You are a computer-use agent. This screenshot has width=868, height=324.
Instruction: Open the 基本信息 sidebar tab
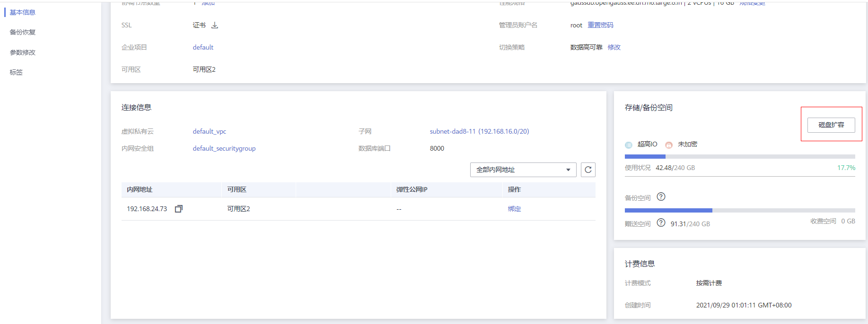tap(23, 12)
